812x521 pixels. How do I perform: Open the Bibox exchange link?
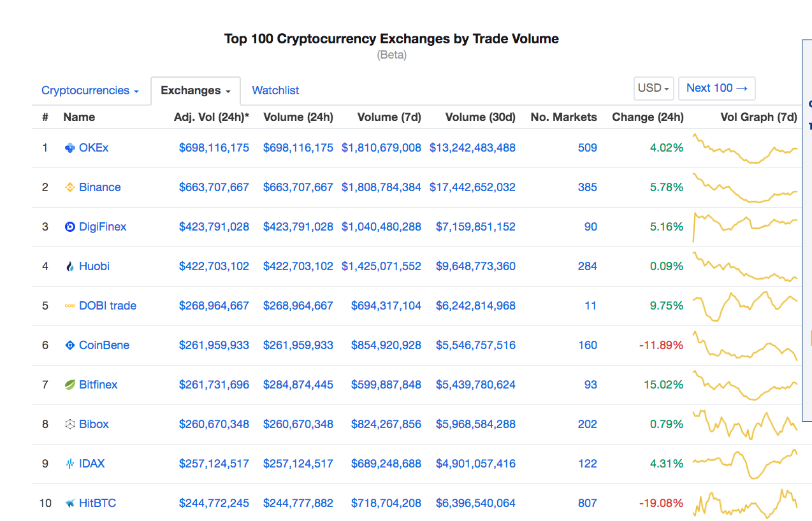point(94,424)
